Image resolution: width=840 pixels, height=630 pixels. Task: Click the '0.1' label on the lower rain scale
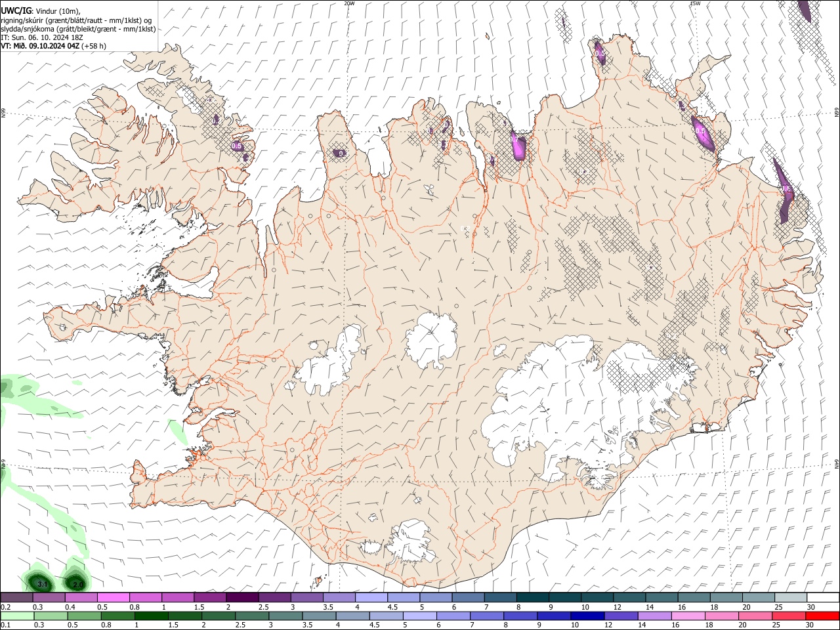pyautogui.click(x=6, y=625)
